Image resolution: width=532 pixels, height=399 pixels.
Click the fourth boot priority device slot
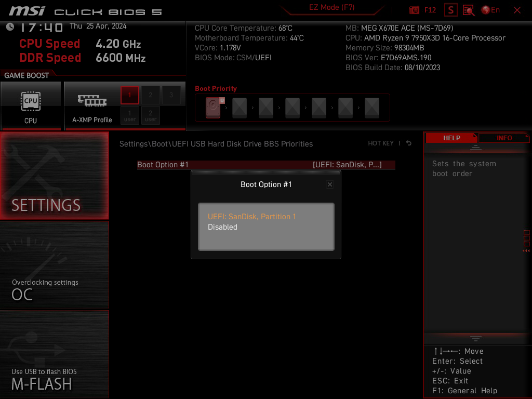[x=292, y=108]
